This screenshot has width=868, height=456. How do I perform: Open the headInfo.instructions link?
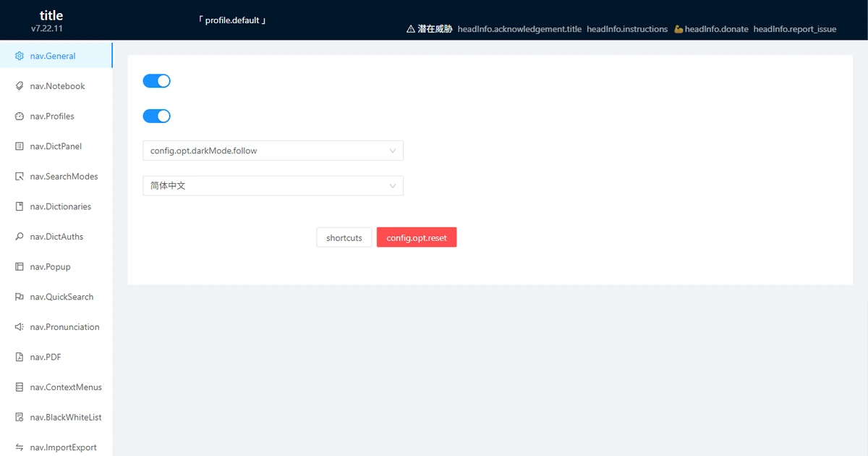pos(627,30)
